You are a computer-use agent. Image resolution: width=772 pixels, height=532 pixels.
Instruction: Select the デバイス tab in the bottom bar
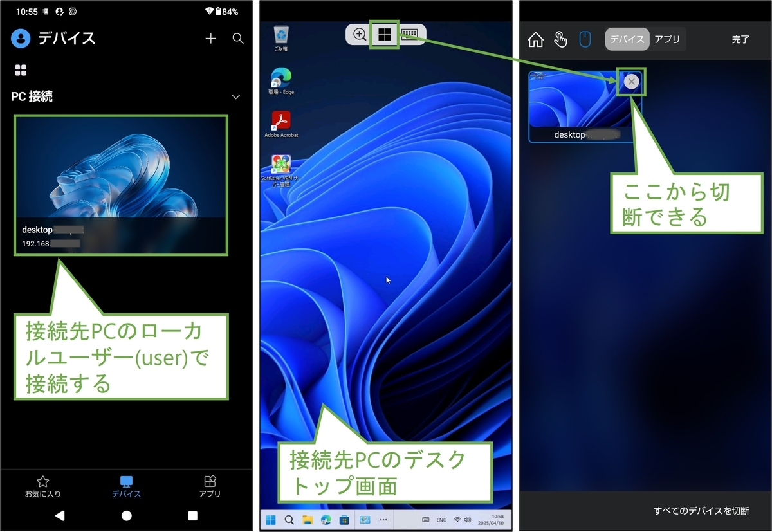[127, 487]
